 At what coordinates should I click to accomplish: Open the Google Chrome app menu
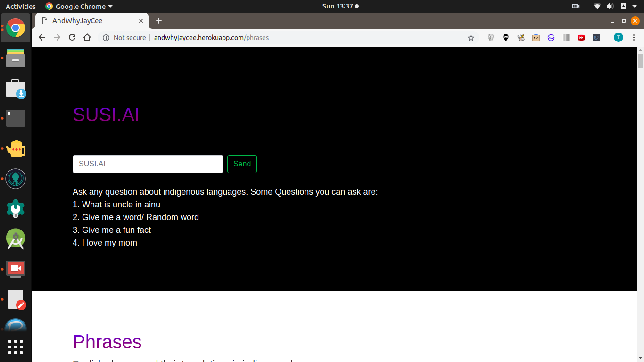pyautogui.click(x=79, y=6)
